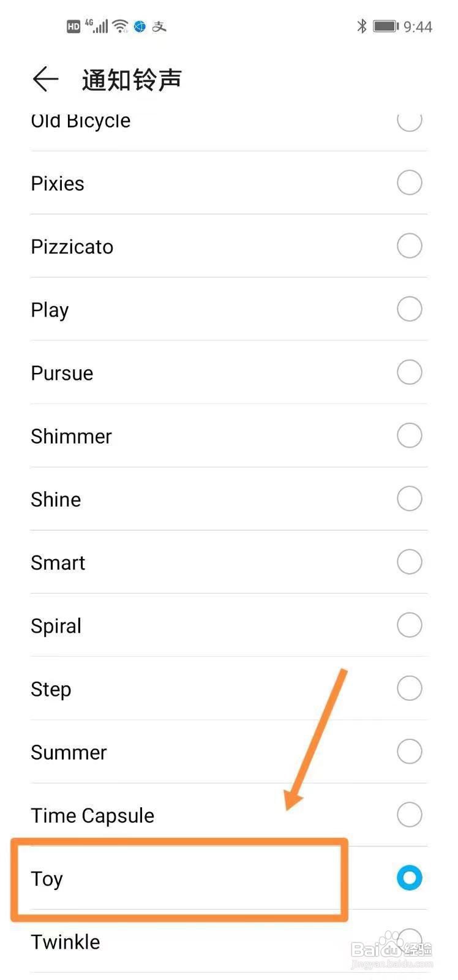This screenshot has height=980, width=458.
Task: Select the Pixies radio button
Action: click(x=409, y=183)
